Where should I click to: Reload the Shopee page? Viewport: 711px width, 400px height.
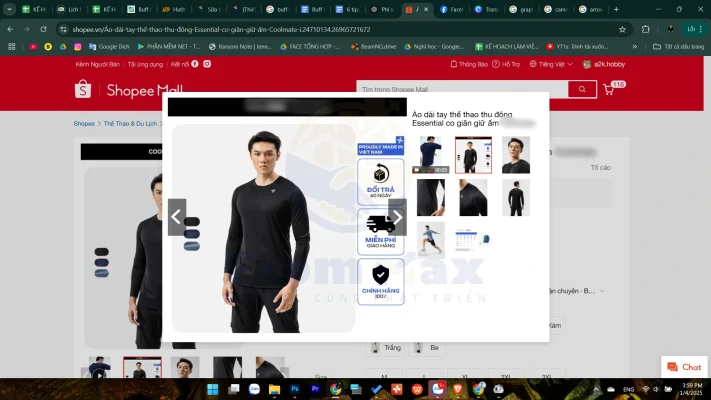coord(44,29)
